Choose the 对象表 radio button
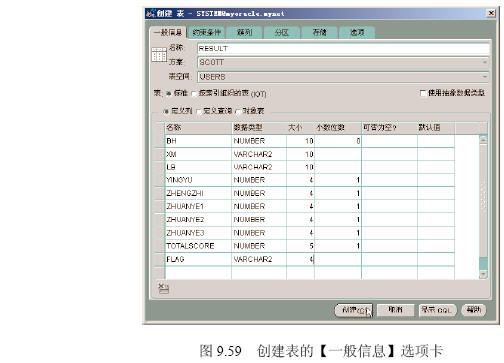The image size is (504, 363). [x=238, y=111]
